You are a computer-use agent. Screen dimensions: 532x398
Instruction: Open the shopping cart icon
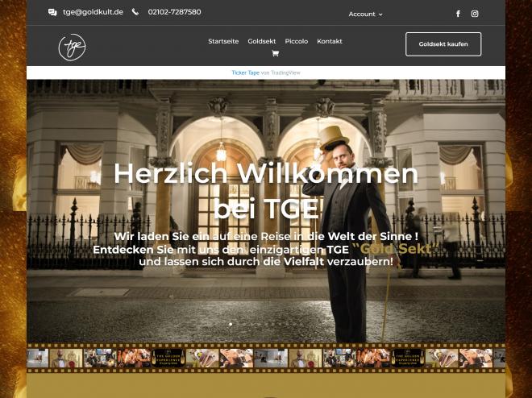[x=275, y=53]
